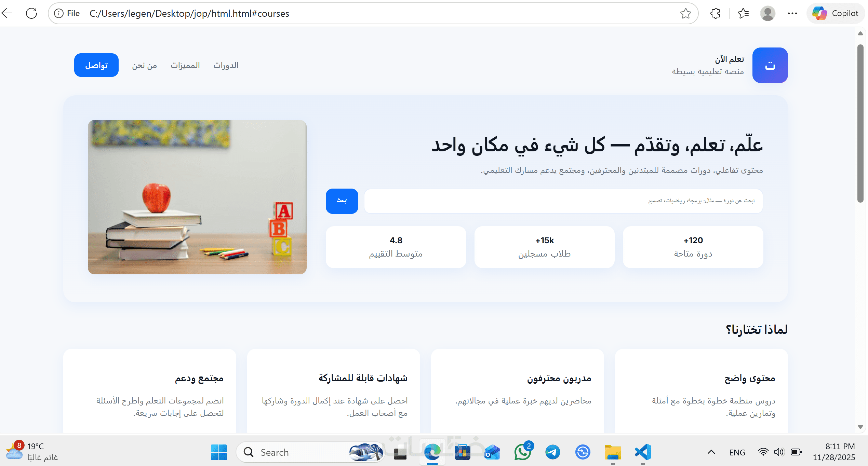Click the browser back arrow
Screen dimensions: 868x466
coord(7,13)
